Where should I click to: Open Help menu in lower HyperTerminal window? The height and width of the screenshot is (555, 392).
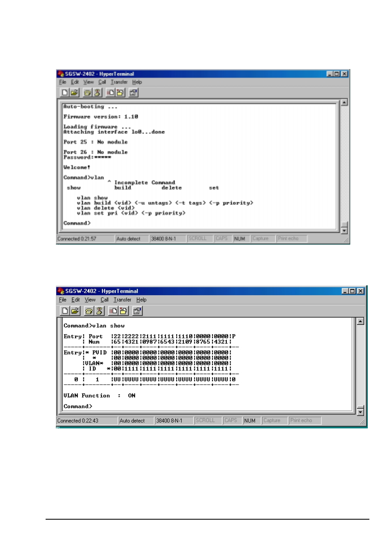[141, 300]
